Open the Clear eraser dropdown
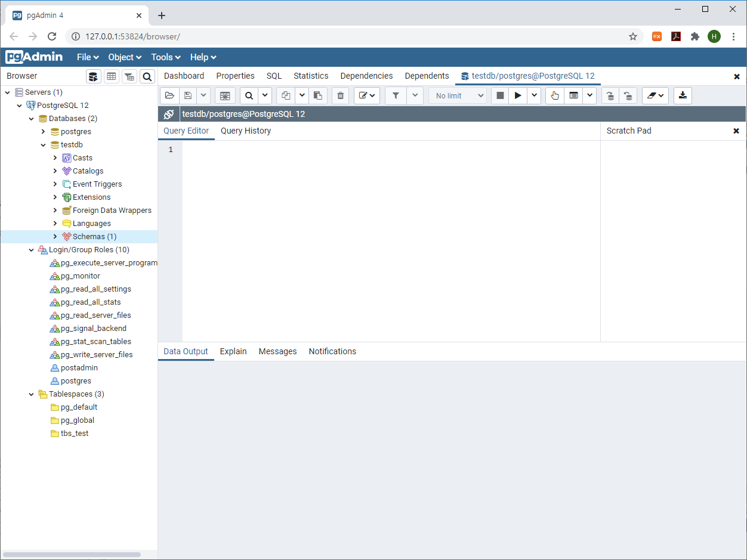 (655, 95)
